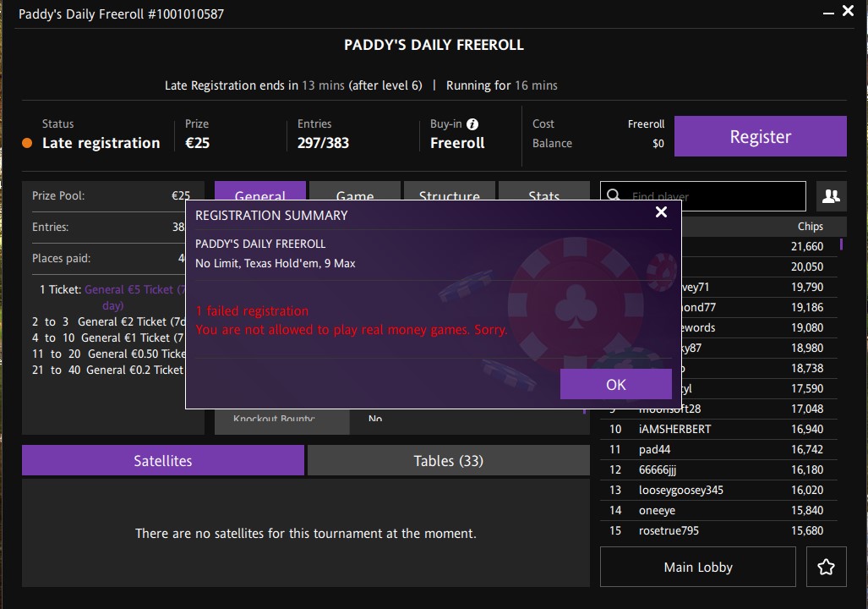Click the 11 to 20 prize row

(108, 354)
